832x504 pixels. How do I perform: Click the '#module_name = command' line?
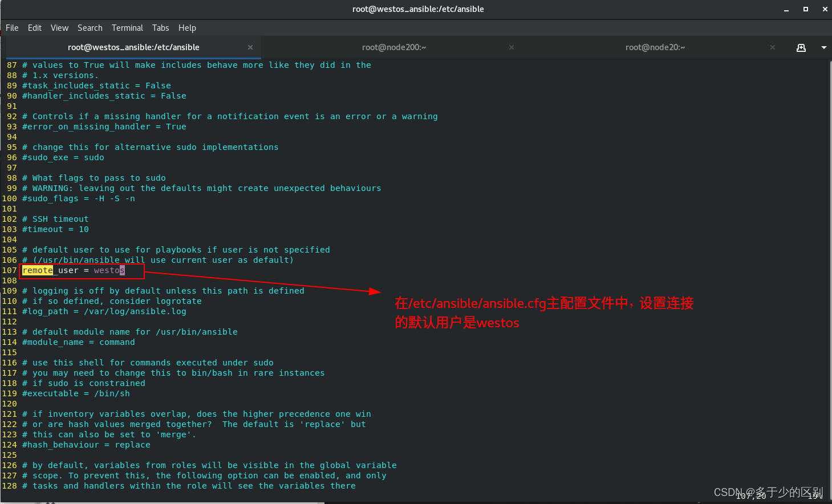point(79,342)
